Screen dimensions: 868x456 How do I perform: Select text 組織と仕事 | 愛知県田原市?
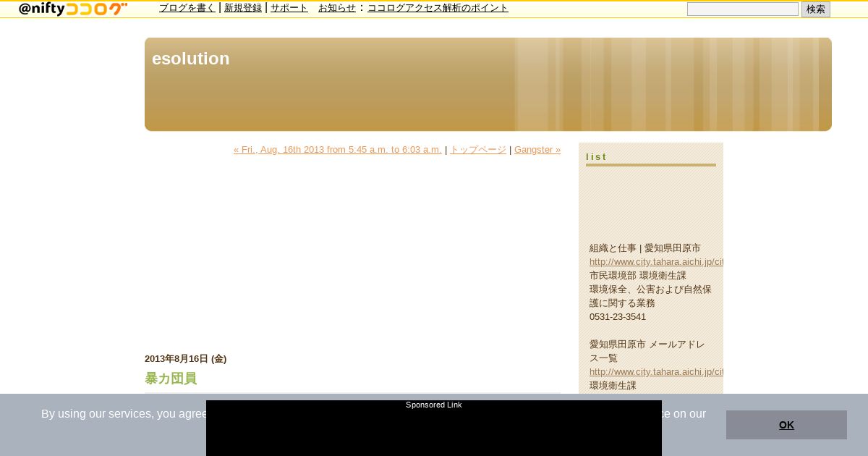tap(645, 248)
